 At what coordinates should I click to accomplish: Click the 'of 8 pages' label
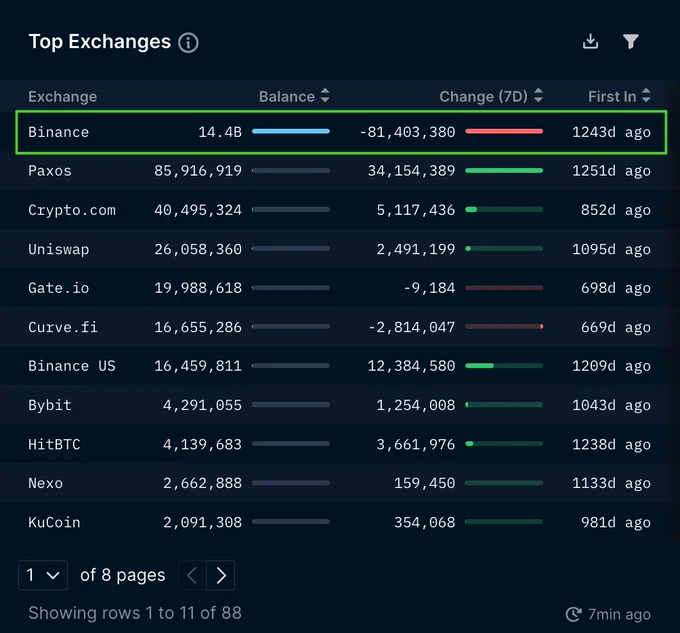(123, 575)
